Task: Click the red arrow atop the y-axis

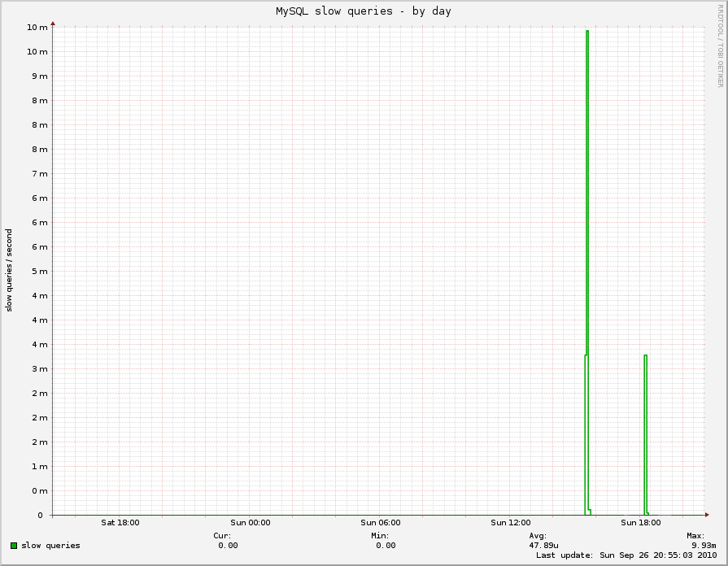Action: click(x=53, y=24)
